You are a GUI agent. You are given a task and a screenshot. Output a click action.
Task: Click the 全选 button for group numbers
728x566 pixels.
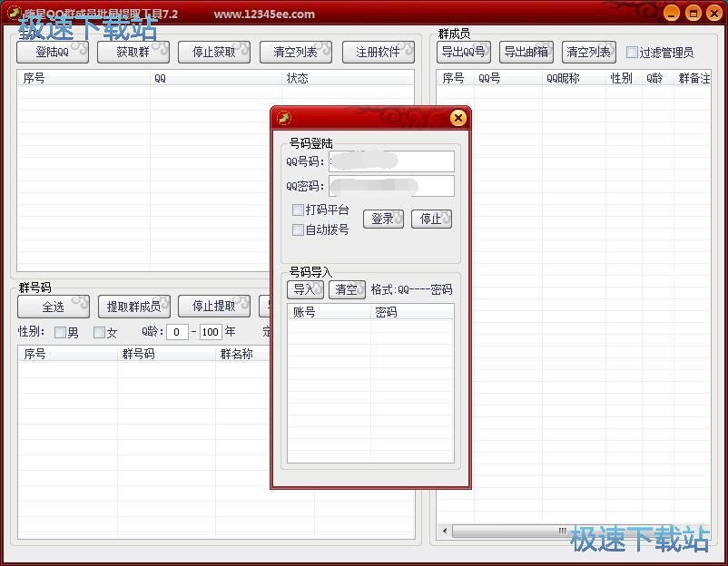pos(54,307)
